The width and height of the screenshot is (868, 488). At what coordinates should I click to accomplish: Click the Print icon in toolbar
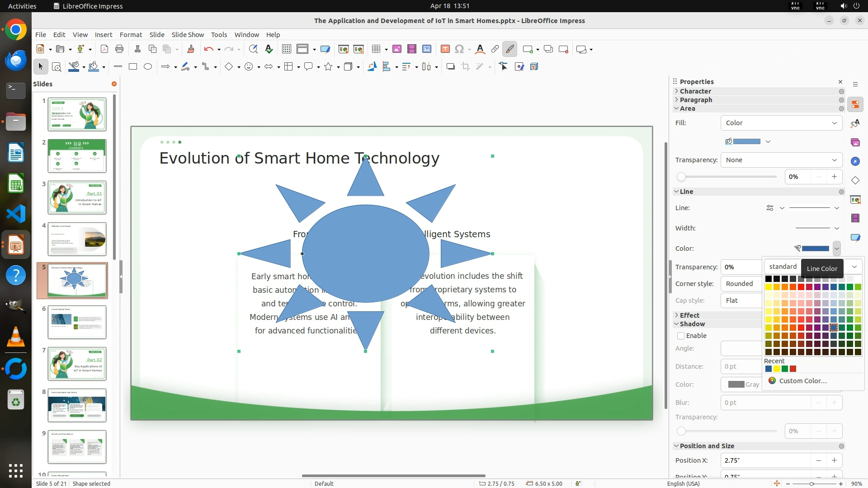[x=119, y=49]
